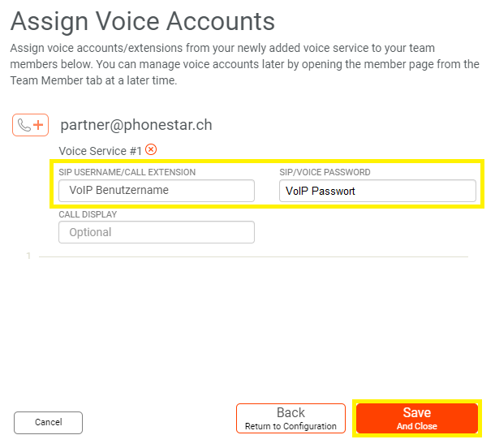The image size is (495, 448).
Task: Hit the orange Save button
Action: coord(416,418)
